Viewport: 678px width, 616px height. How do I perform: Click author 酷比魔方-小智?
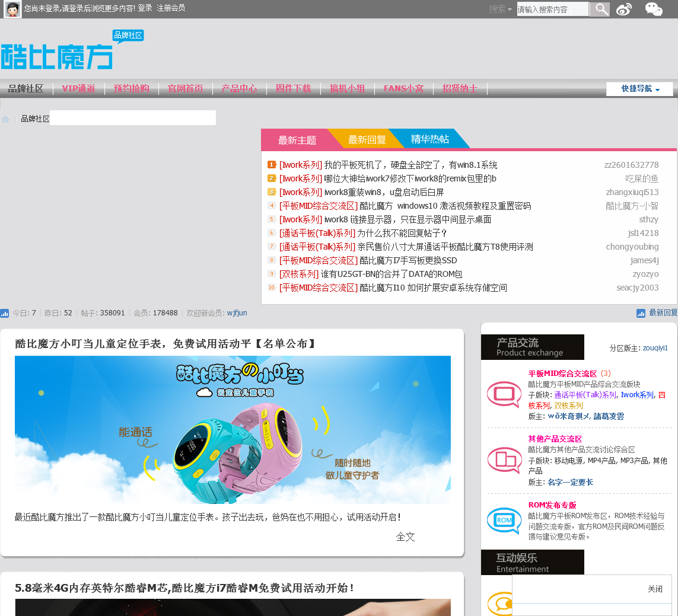pos(632,206)
